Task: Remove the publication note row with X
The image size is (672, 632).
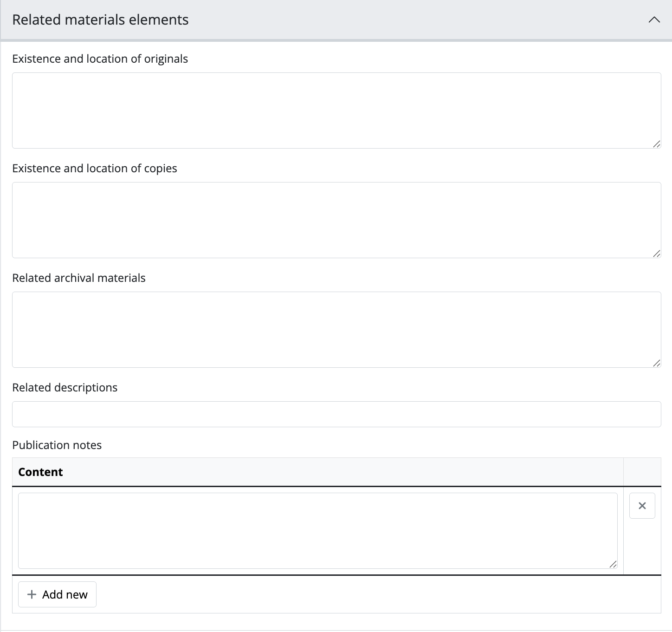Action: coord(642,506)
